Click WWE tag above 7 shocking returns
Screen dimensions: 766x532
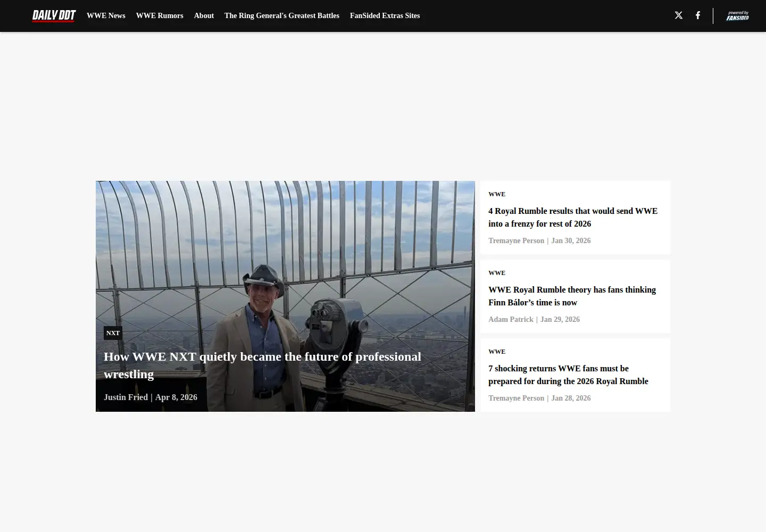[497, 352]
